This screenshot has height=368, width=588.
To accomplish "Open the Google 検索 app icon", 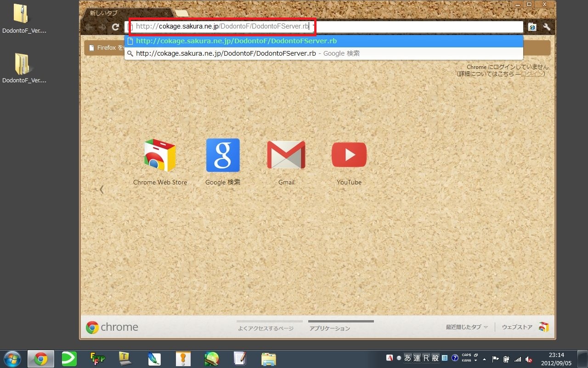I will click(x=223, y=155).
